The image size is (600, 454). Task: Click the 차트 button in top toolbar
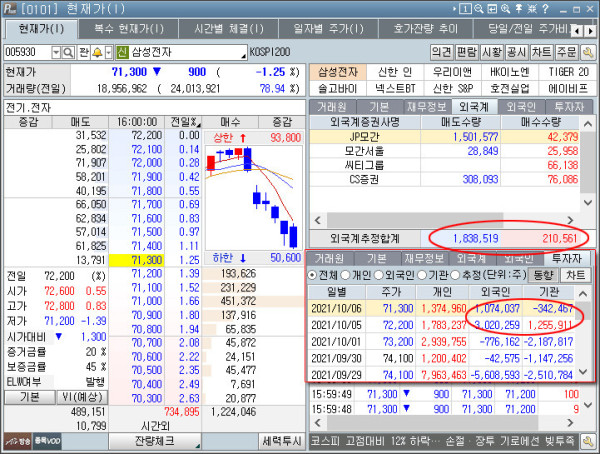point(542,52)
